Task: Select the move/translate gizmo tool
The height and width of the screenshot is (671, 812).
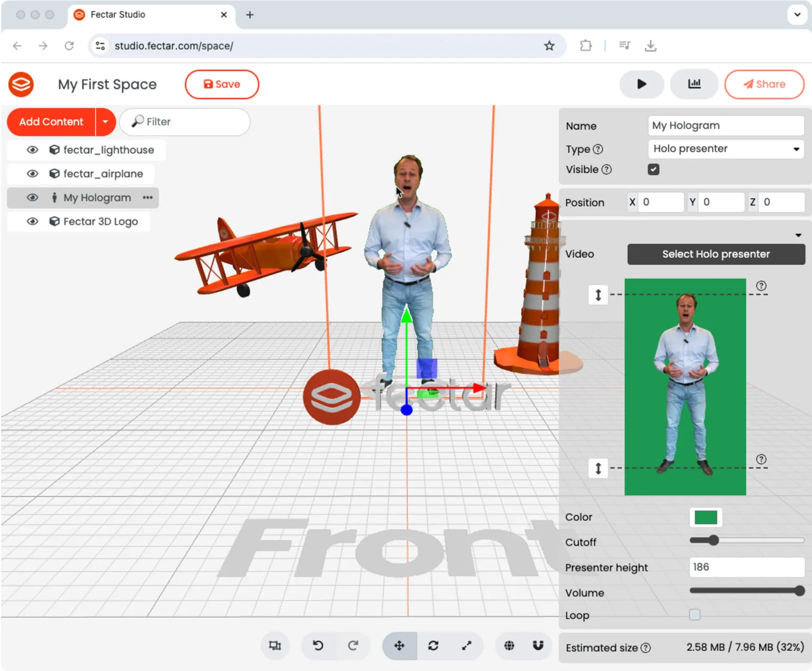Action: click(x=399, y=646)
